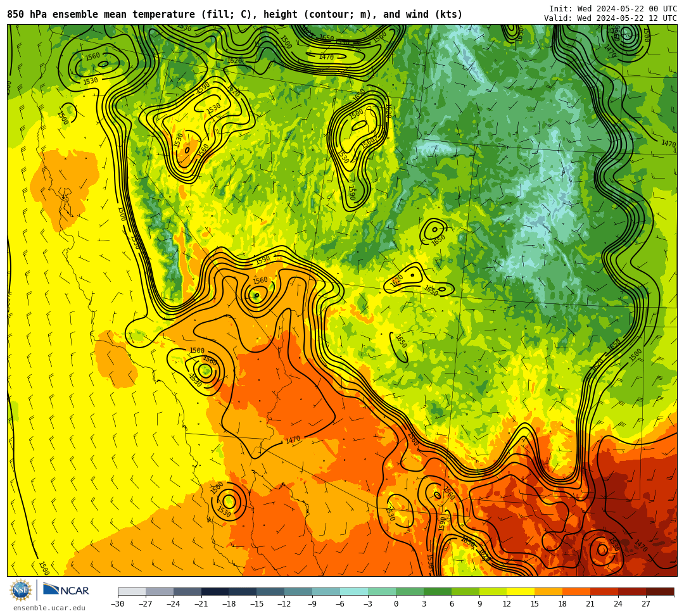The height and width of the screenshot is (616, 684).
Task: Click the -24 colorbar tick label
Action: 174,604
